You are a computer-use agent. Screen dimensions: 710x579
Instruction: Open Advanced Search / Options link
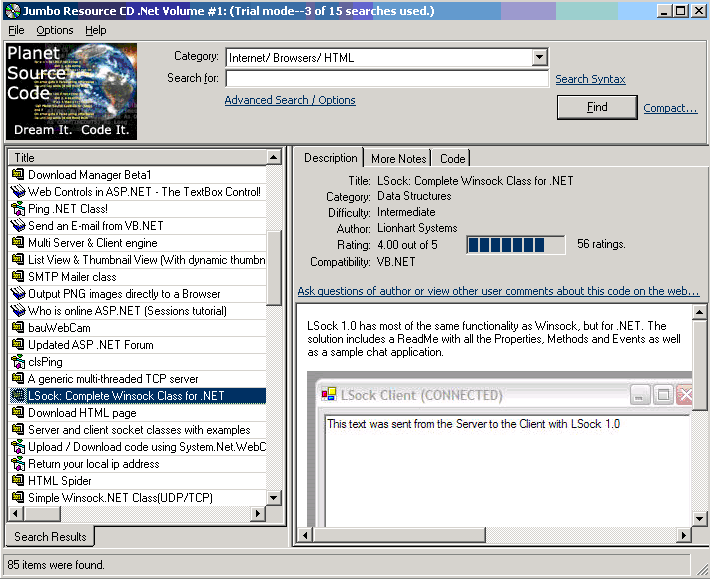[290, 100]
